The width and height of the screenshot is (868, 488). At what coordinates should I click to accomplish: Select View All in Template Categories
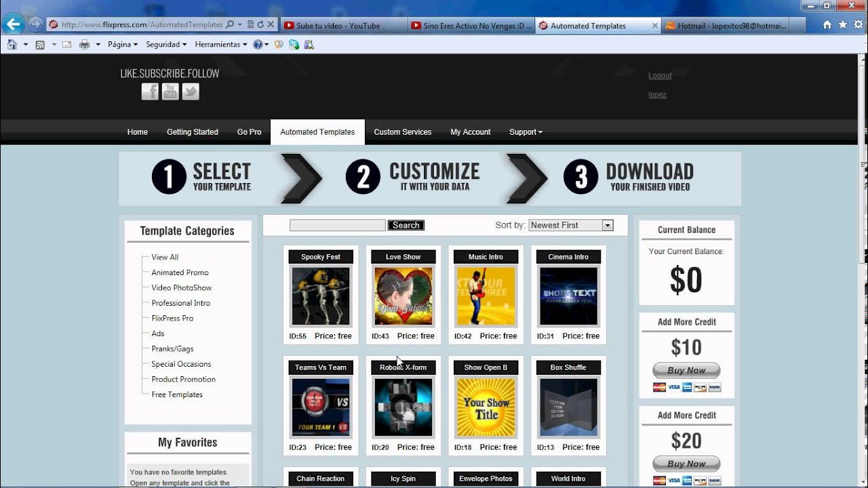(x=165, y=258)
